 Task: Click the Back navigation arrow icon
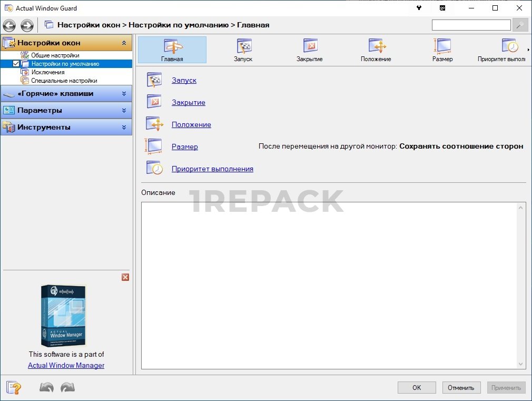[x=9, y=25]
